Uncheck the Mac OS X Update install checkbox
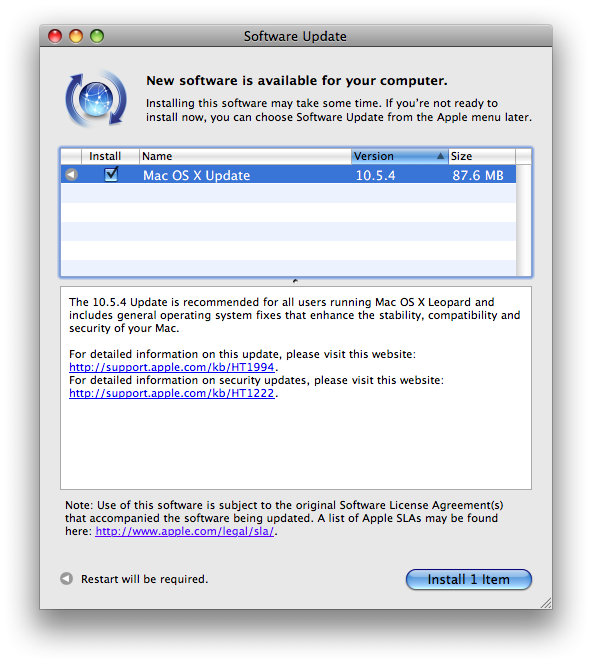This screenshot has width=592, height=664. pos(111,174)
